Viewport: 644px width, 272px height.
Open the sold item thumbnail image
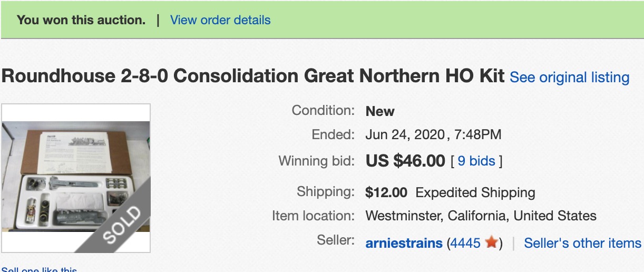(76, 178)
